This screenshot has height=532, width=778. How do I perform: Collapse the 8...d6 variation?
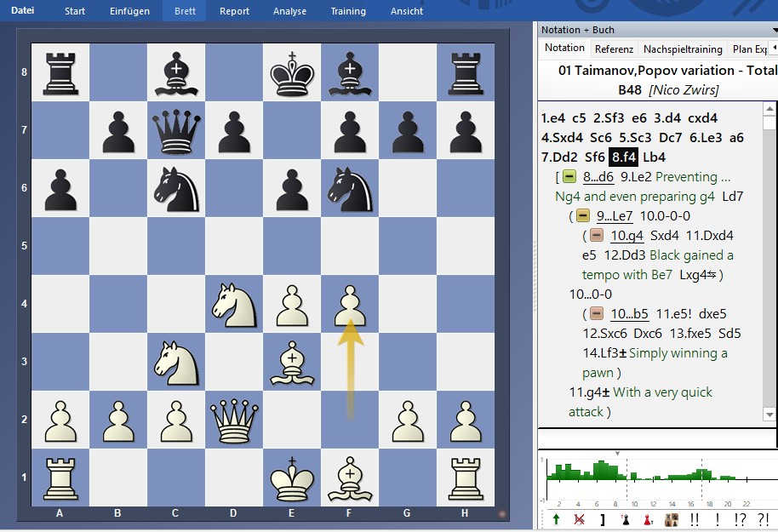(569, 177)
